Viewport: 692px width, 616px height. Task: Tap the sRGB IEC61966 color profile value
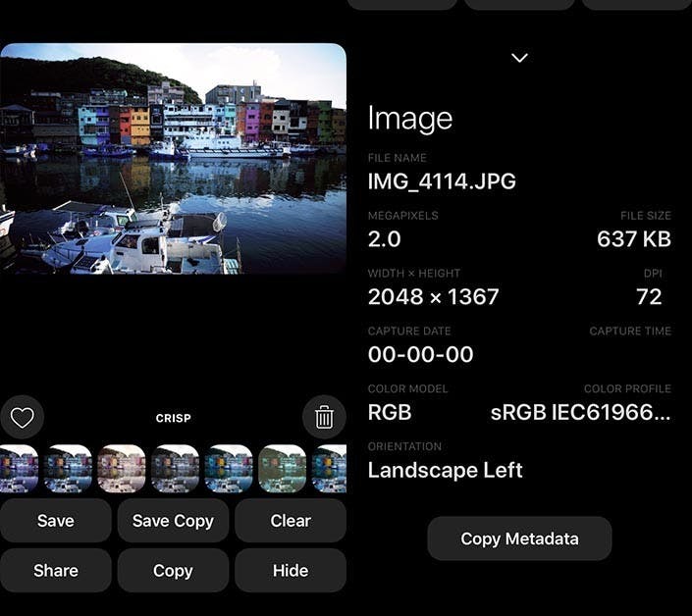(x=580, y=412)
